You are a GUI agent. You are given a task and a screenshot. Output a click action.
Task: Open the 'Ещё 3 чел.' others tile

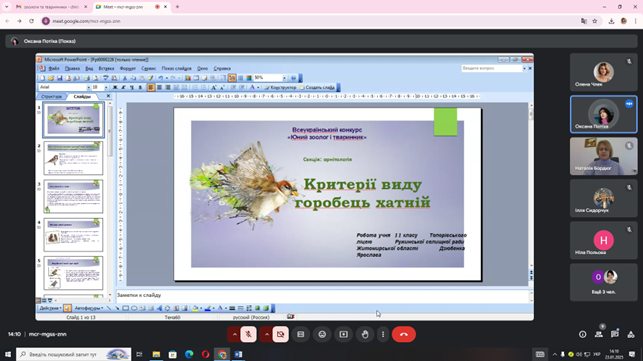coord(604,282)
